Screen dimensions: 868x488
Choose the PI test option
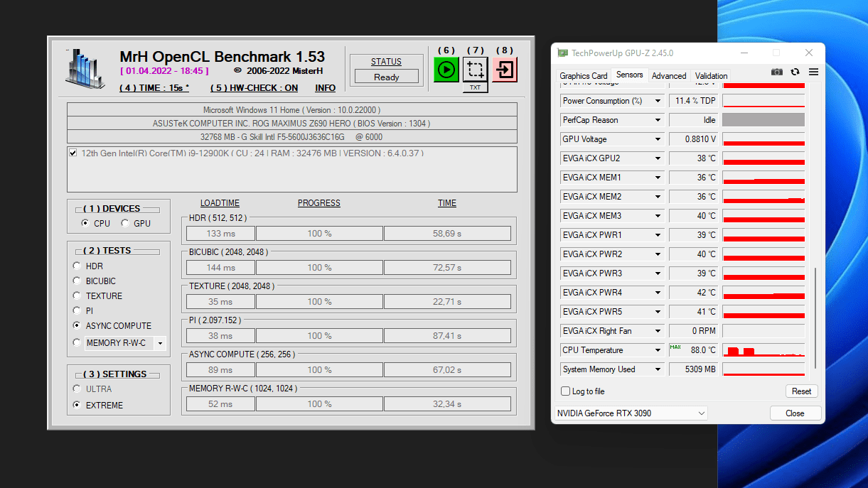pos(77,310)
